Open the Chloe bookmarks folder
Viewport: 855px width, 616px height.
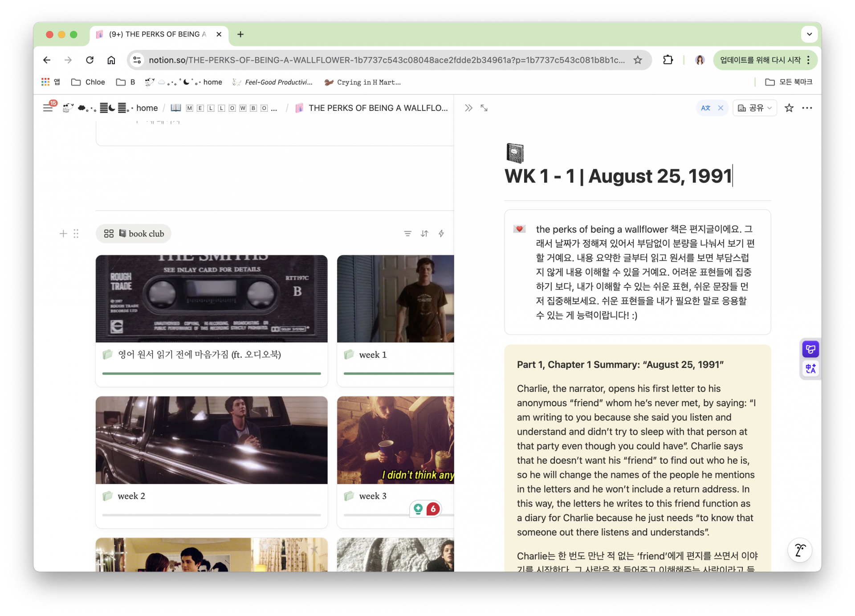88,82
